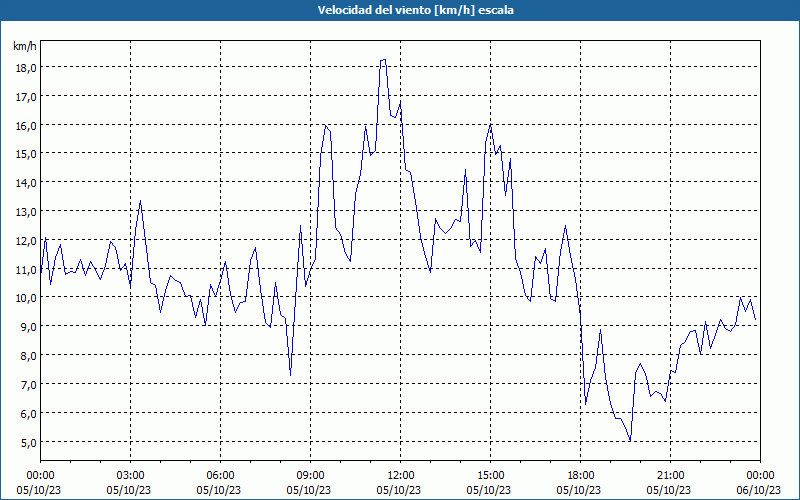The height and width of the screenshot is (500, 800).
Task: Select the '5,0' y-axis label
Action: point(28,442)
